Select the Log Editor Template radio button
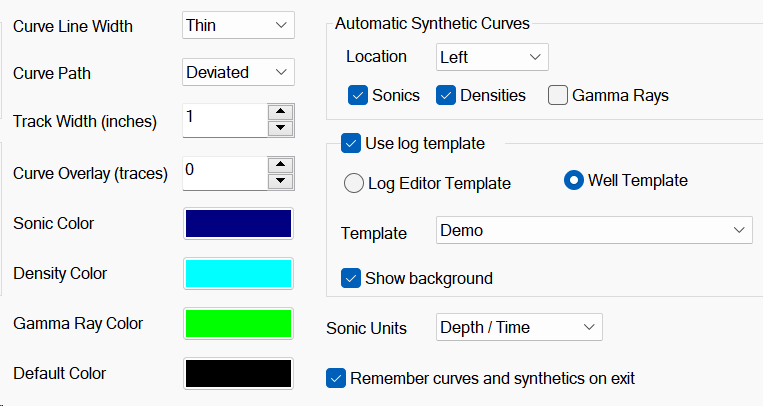Viewport: 763px width, 406px height. [x=353, y=183]
